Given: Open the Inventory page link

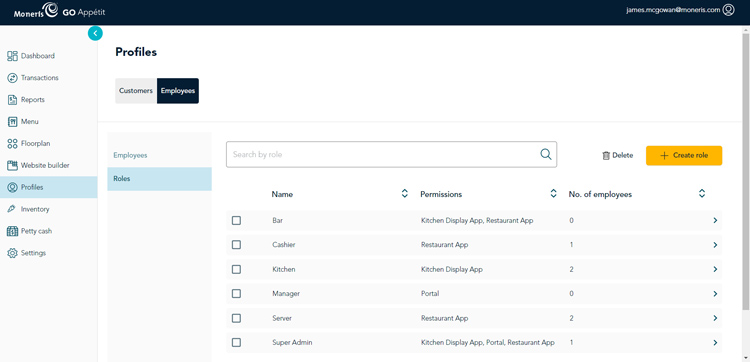Looking at the screenshot, I should [35, 209].
